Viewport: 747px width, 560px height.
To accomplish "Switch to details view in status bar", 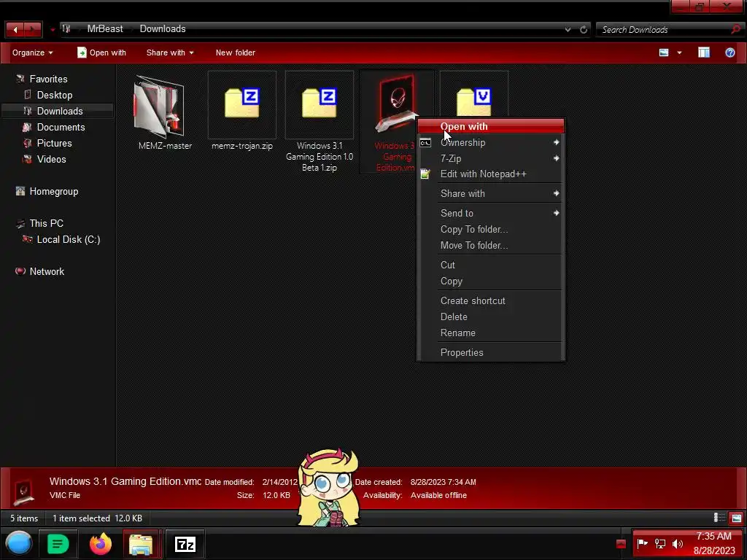I will 719,518.
